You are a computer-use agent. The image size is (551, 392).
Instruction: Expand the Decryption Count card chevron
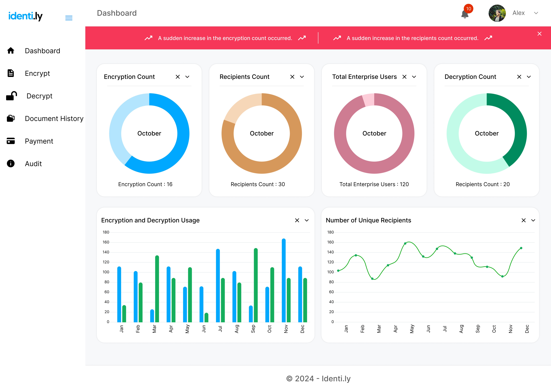tap(529, 77)
